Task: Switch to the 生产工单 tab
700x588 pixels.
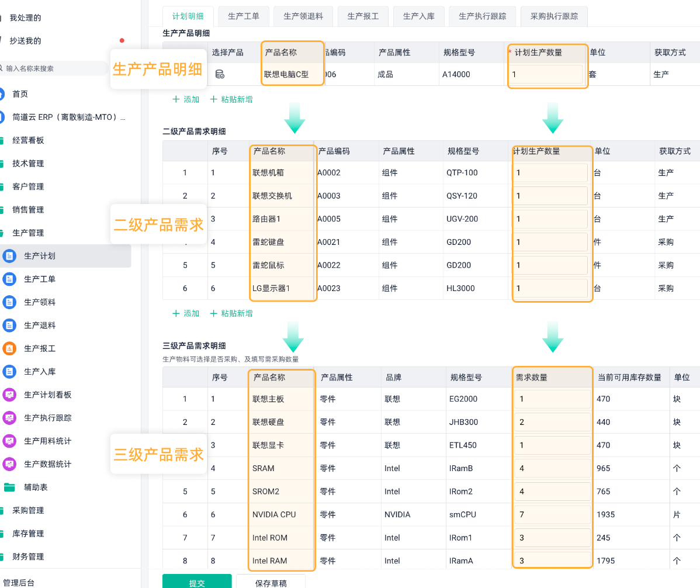Action: 243,16
